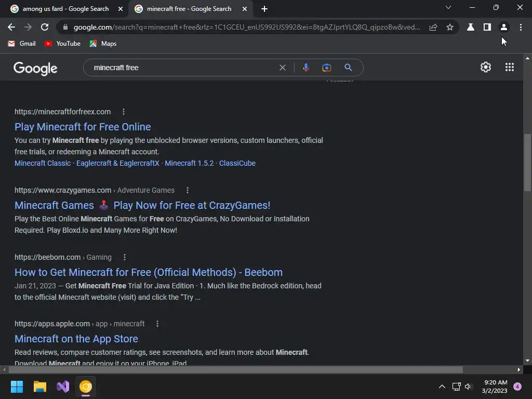Open Eaglercraft & EaglercraftX sitelink
The height and width of the screenshot is (399, 532).
118,163
